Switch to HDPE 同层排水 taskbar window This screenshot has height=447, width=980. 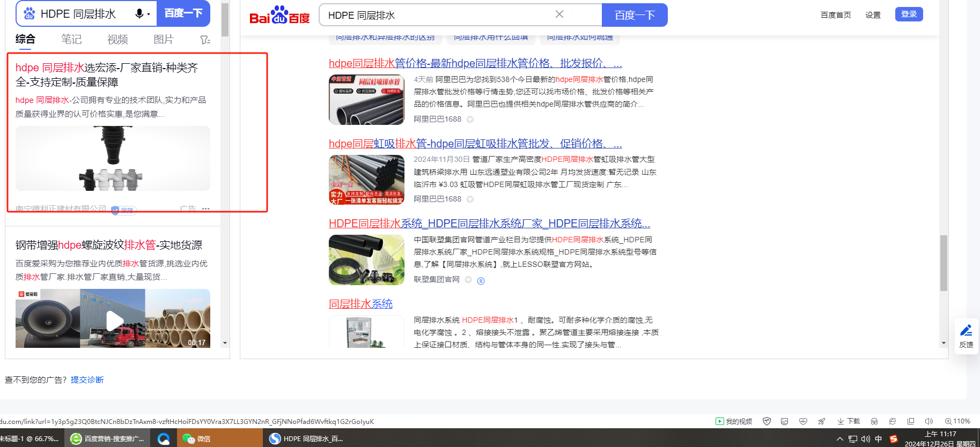click(x=306, y=438)
